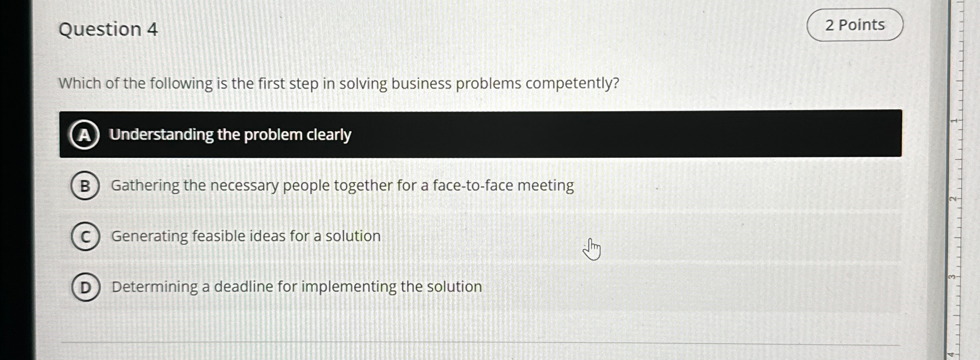The height and width of the screenshot is (360, 980).
Task: Click the '2 Points' badge
Action: click(x=854, y=25)
